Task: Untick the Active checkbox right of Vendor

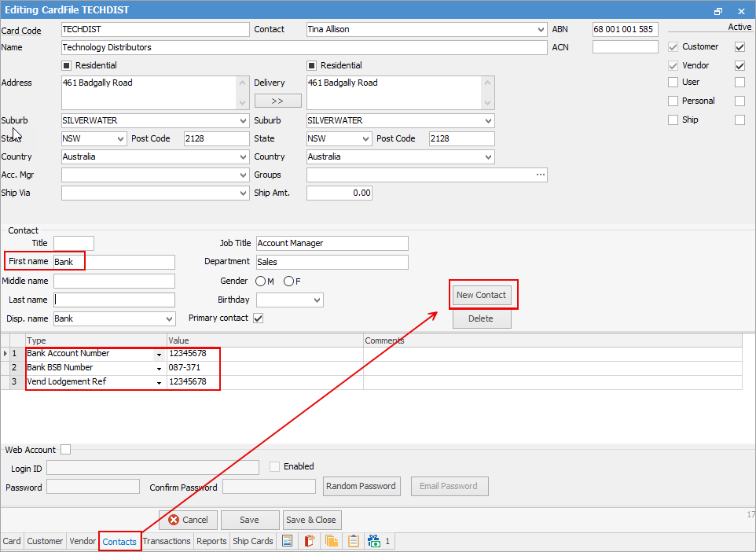Action: [739, 65]
